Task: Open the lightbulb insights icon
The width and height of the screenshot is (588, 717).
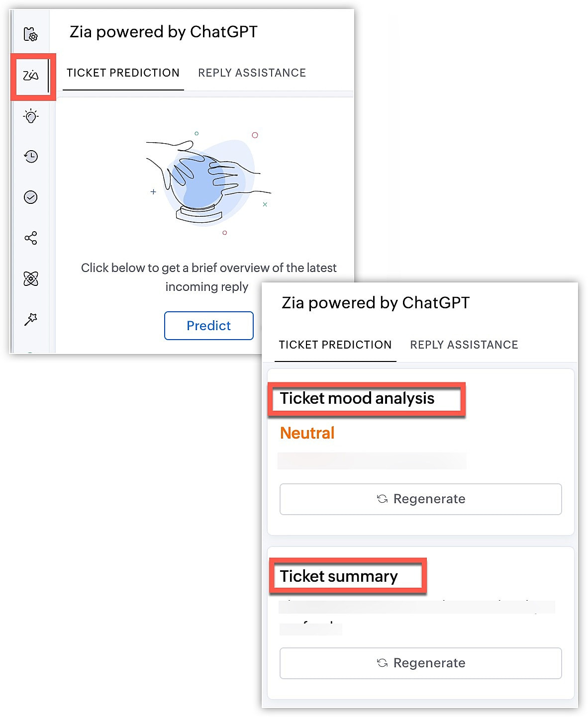Action: tap(31, 116)
